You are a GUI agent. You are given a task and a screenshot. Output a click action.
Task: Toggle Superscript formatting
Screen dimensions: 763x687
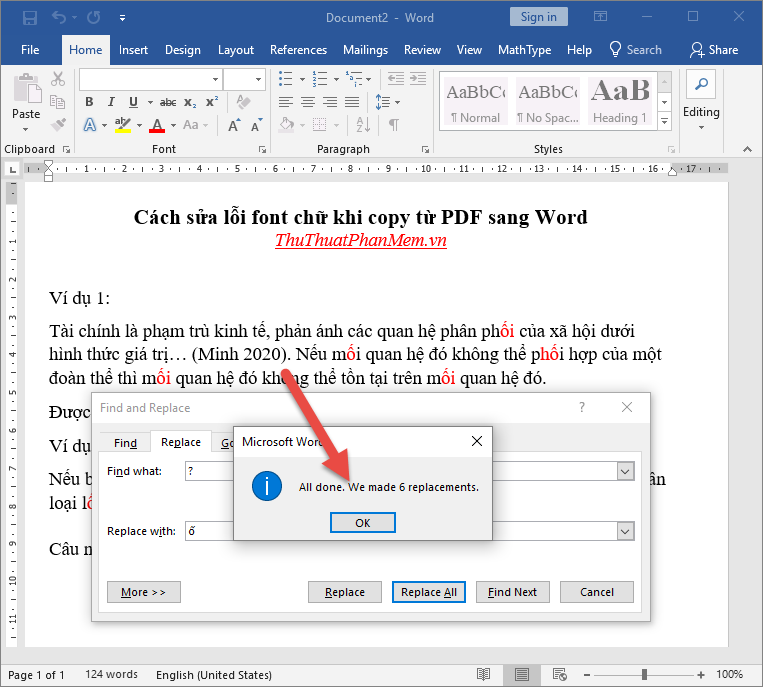pos(212,102)
